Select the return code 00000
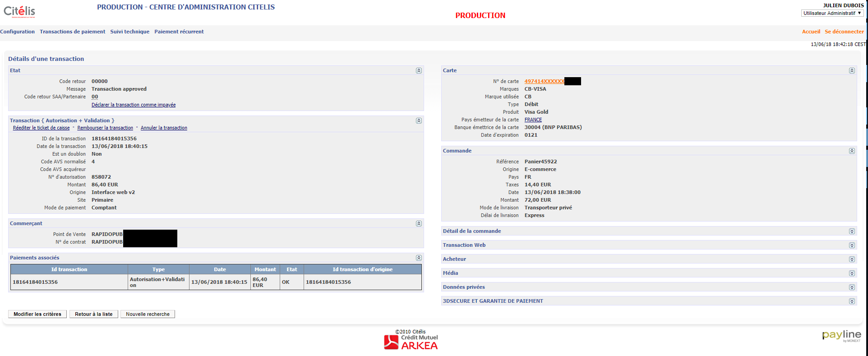The width and height of the screenshot is (868, 356). coord(100,81)
